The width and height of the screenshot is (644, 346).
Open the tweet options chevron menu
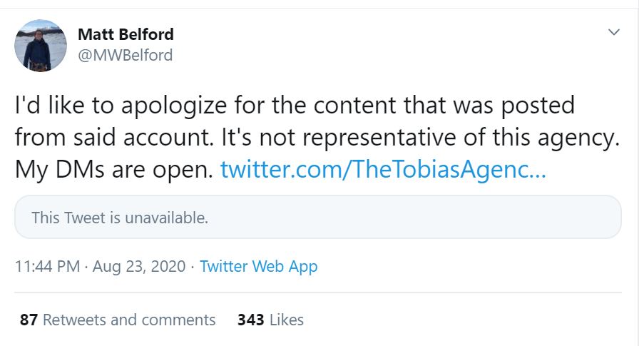click(613, 33)
